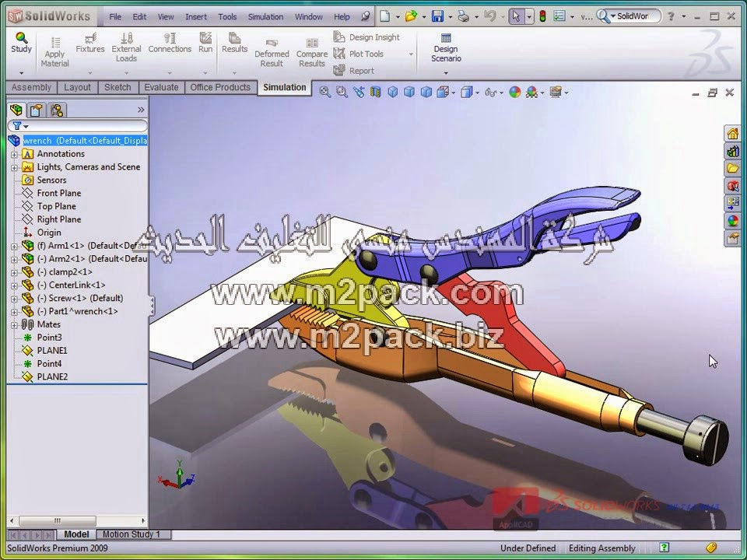Click the Save floppy disk icon
The width and height of the screenshot is (747, 560).
(437, 16)
